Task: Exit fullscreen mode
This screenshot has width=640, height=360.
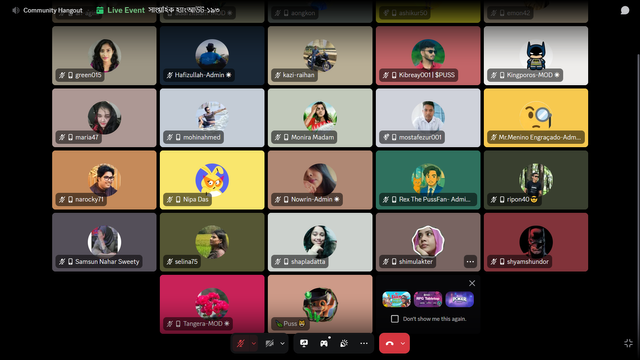Action: [x=629, y=343]
